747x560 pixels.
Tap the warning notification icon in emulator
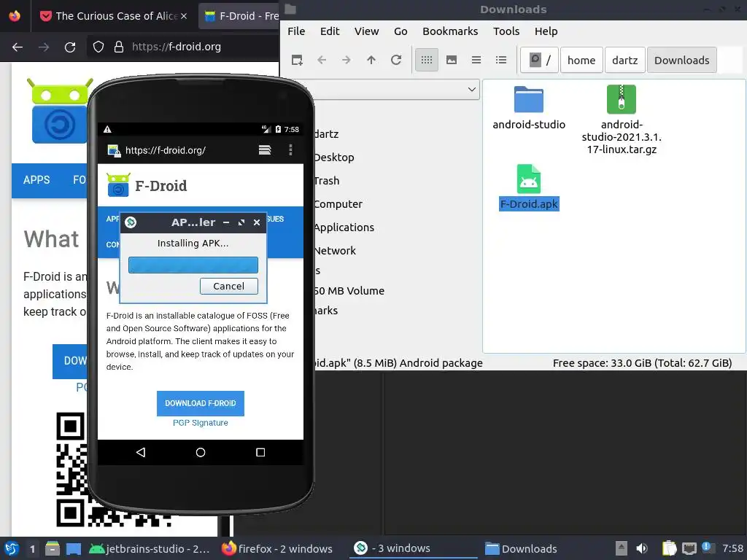coord(108,130)
